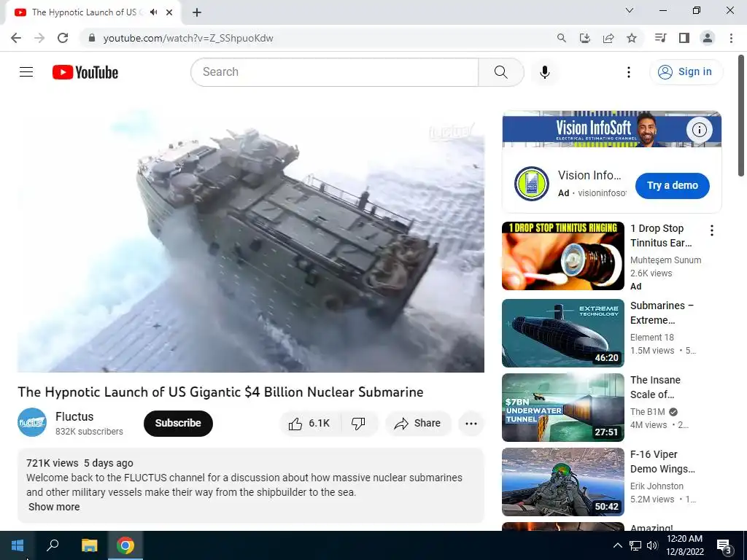
Task: Open notification center icon
Action: 724,545
